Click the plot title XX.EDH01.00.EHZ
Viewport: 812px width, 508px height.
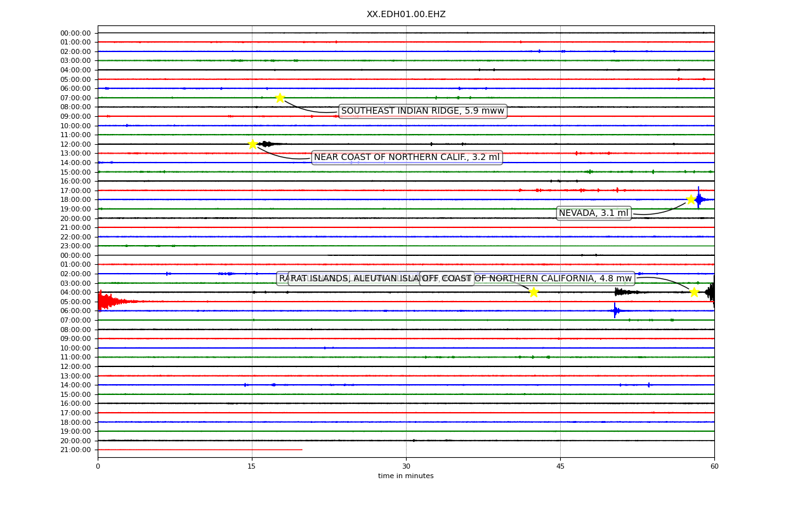point(406,15)
